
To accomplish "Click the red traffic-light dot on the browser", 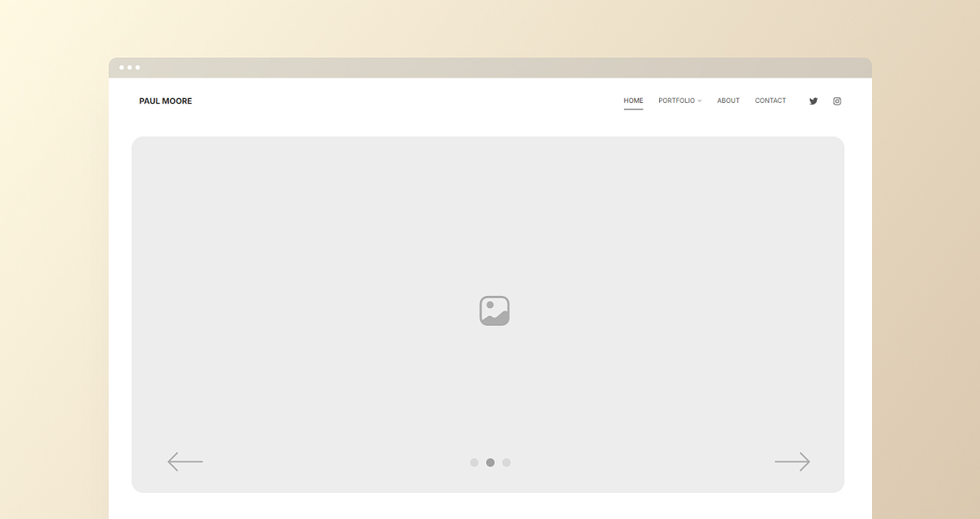I will coord(121,68).
